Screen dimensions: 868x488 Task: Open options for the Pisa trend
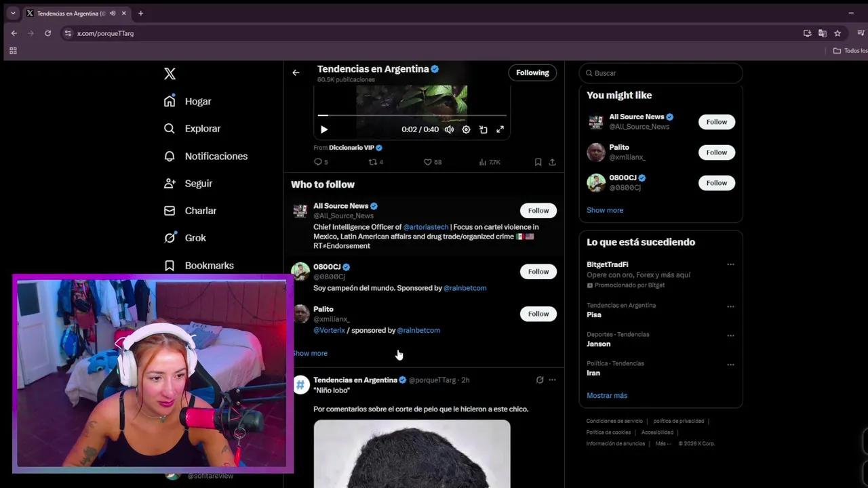(x=730, y=306)
